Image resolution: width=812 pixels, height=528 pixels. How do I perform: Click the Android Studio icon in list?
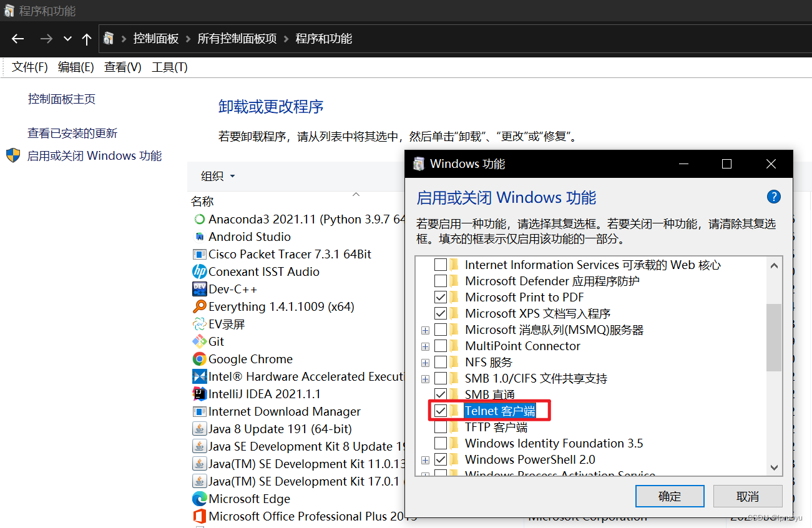pos(199,237)
